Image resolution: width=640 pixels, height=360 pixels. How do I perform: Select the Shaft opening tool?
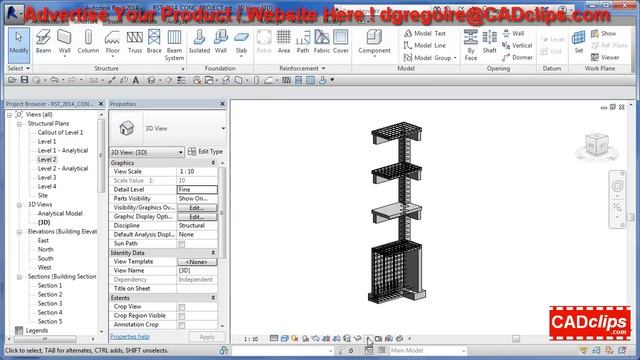[x=489, y=42]
